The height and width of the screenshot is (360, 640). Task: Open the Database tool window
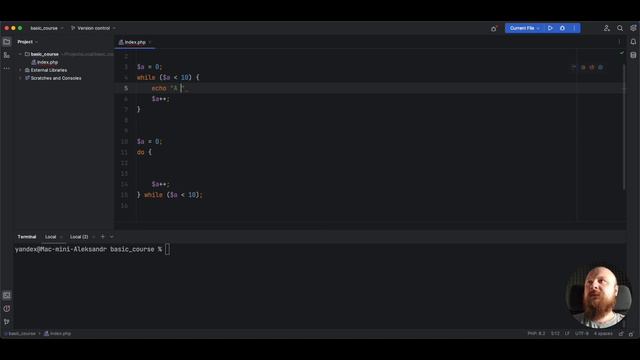click(x=633, y=55)
